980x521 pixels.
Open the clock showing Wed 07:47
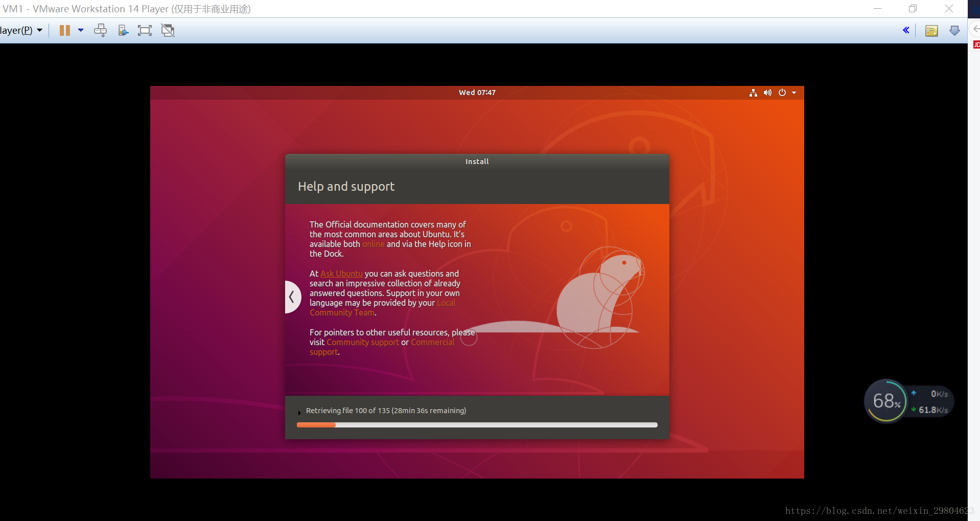pyautogui.click(x=477, y=93)
